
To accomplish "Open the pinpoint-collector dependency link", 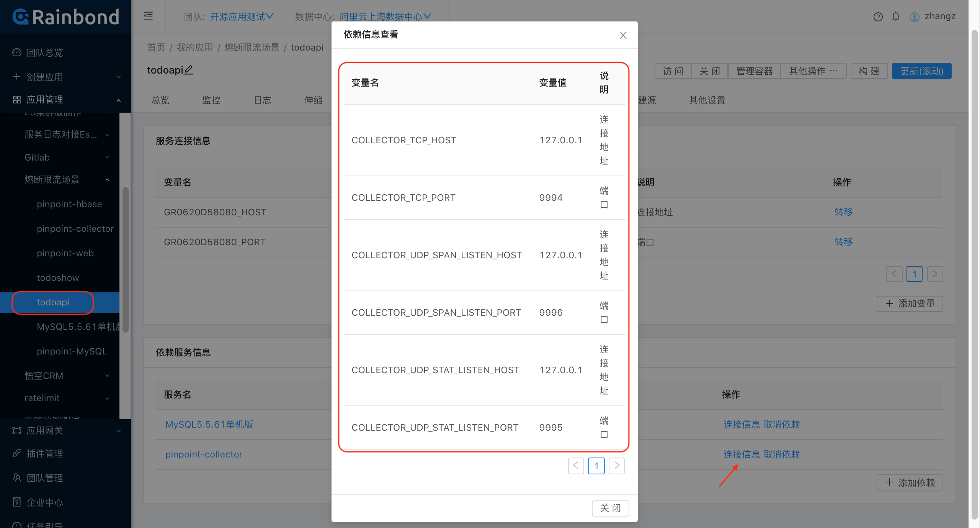I will (204, 454).
